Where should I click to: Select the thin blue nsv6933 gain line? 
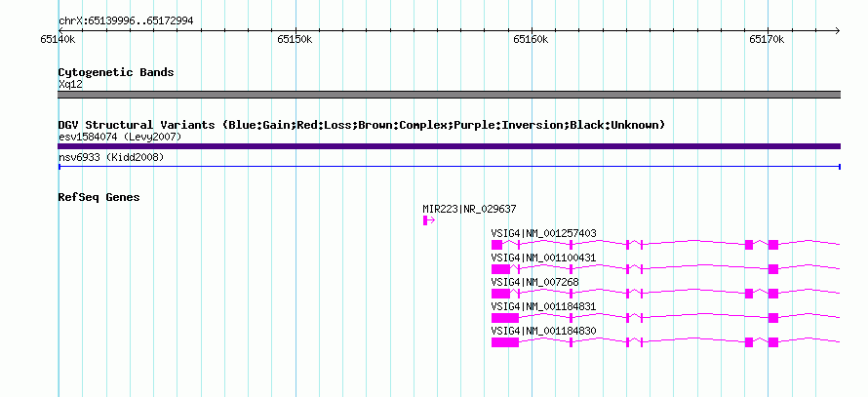pos(449,167)
